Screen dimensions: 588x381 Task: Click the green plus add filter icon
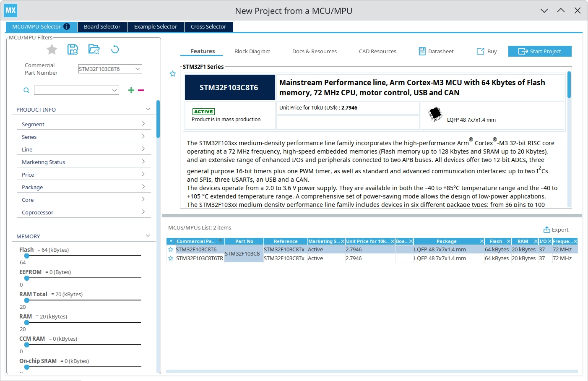point(131,90)
